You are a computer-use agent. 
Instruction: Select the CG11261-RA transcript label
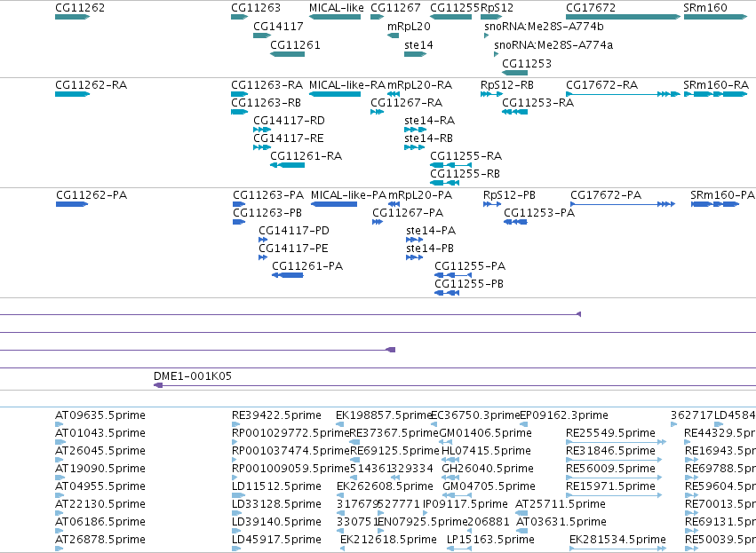[x=306, y=156]
